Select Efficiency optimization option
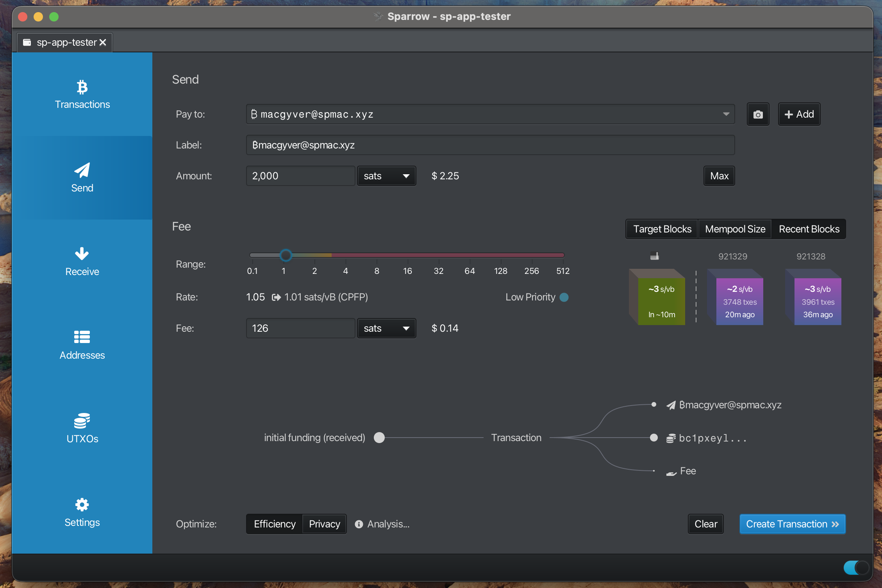Image resolution: width=882 pixels, height=588 pixels. pyautogui.click(x=275, y=524)
